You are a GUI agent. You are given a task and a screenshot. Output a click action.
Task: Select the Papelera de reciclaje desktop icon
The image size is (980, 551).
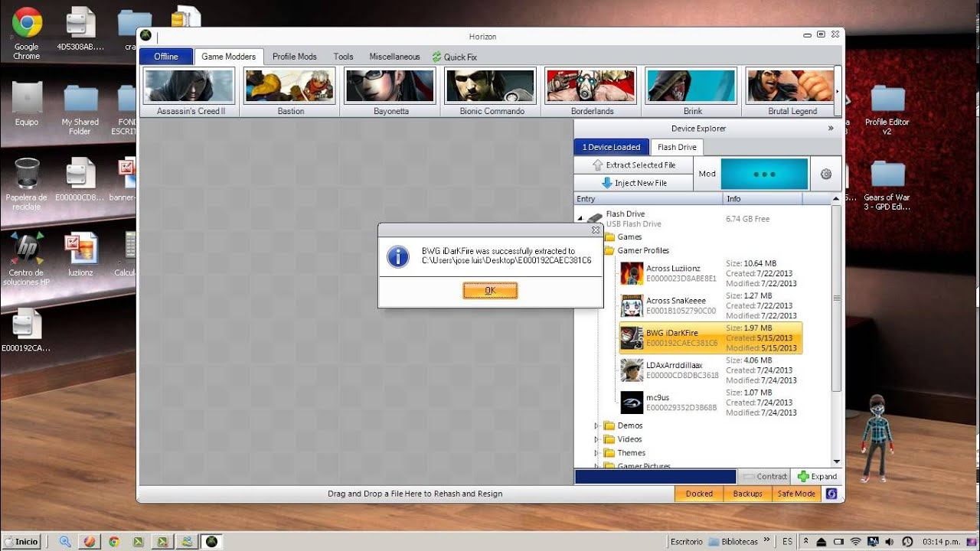(27, 182)
